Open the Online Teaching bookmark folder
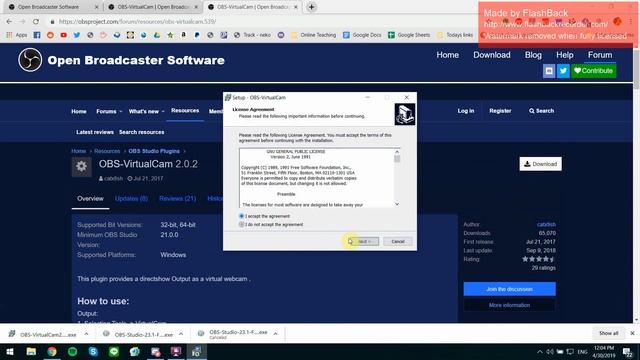 coord(313,35)
